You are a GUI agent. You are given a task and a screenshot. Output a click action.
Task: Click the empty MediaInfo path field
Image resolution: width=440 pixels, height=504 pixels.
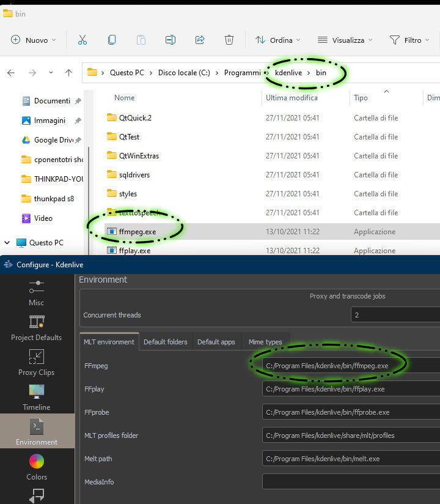point(351,482)
